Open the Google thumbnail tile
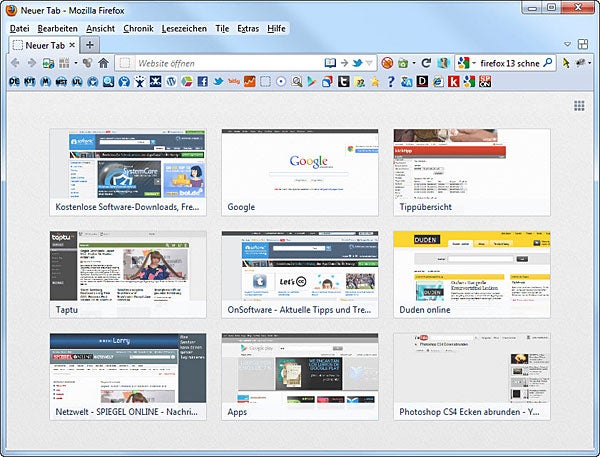Viewport: 600px width, 457px height. [x=299, y=171]
